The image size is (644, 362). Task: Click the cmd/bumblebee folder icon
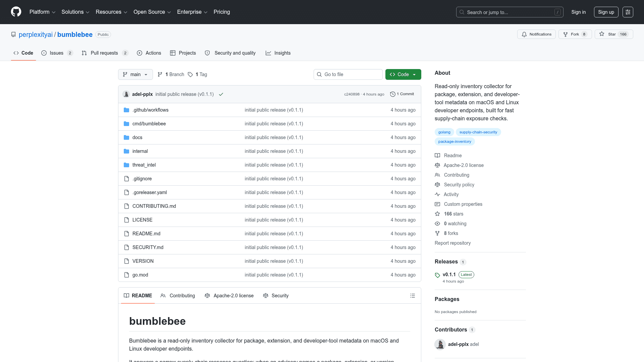pyautogui.click(x=126, y=124)
